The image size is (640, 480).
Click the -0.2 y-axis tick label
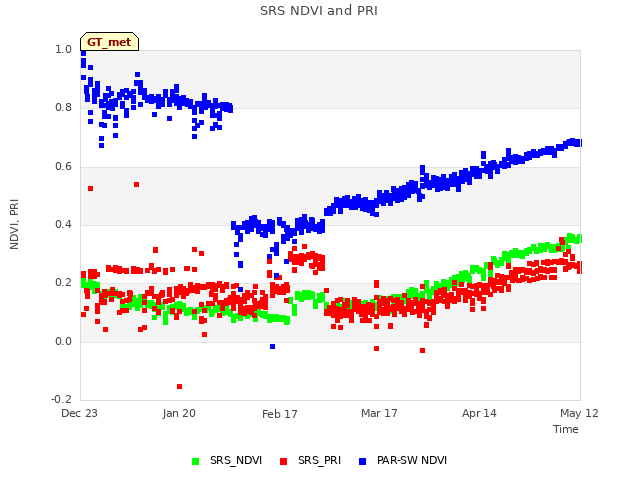tap(61, 399)
